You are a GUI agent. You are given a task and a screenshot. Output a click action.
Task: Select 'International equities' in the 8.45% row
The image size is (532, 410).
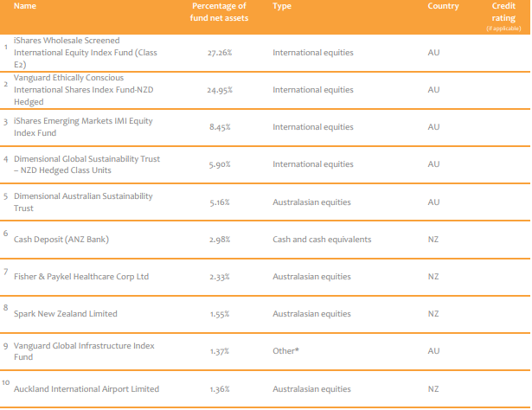(x=313, y=127)
